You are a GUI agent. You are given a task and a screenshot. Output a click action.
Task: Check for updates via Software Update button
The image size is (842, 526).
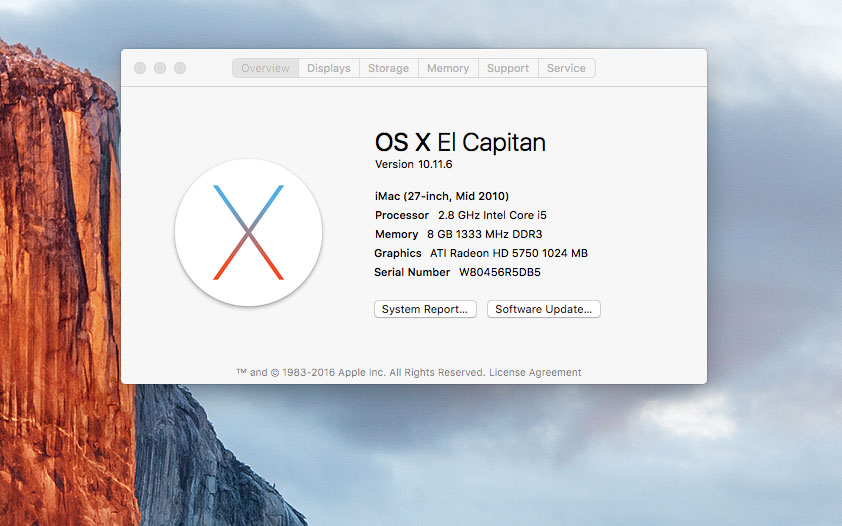543,309
